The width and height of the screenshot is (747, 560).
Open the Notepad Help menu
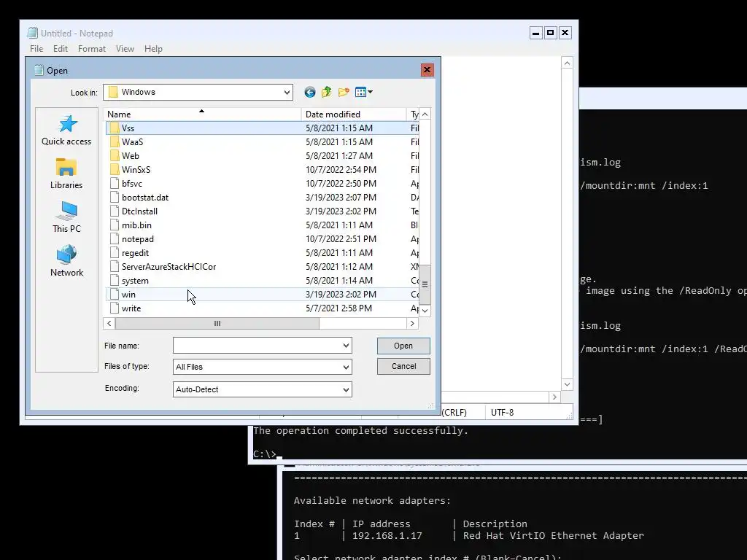[153, 49]
